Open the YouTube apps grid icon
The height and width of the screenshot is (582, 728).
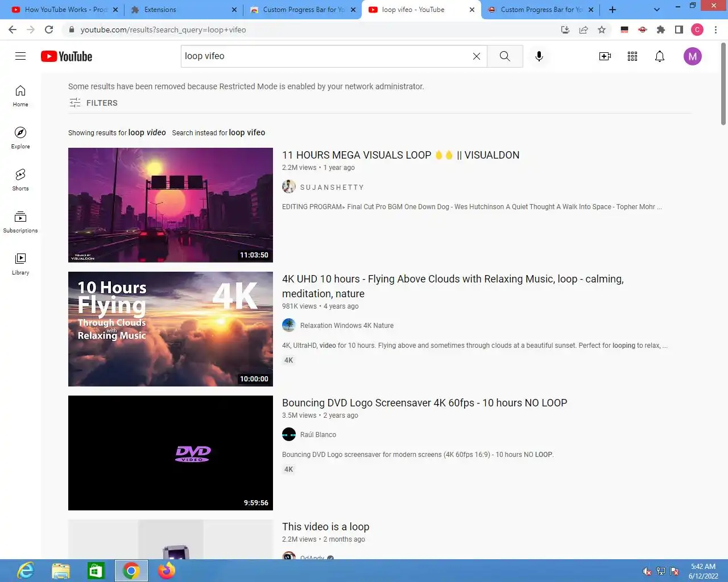coord(632,56)
